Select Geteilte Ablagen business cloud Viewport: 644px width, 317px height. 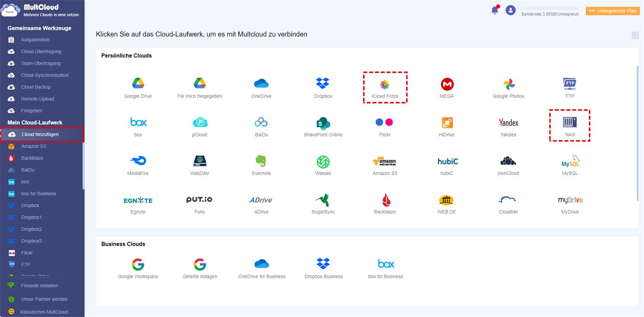pyautogui.click(x=200, y=269)
